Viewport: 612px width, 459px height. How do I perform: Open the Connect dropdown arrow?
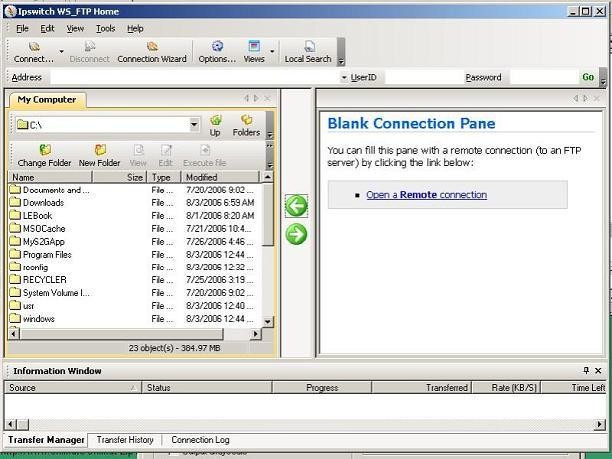[61, 52]
